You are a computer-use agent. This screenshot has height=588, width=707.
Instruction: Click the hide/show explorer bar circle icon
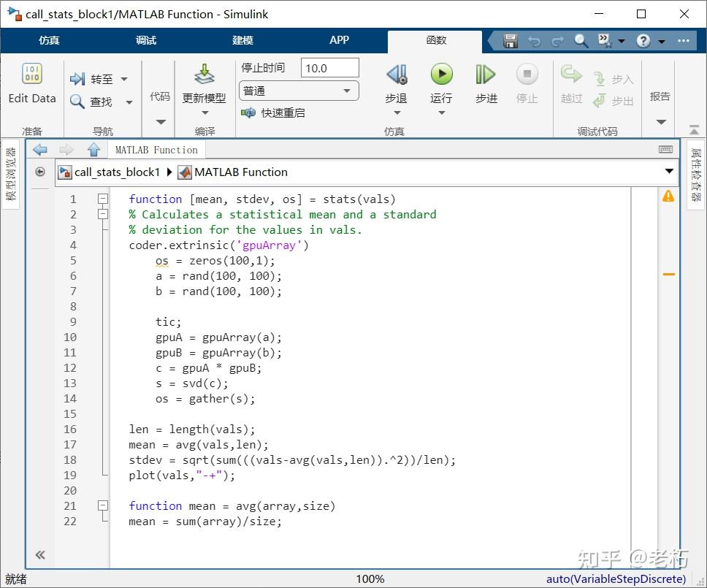pyautogui.click(x=40, y=172)
